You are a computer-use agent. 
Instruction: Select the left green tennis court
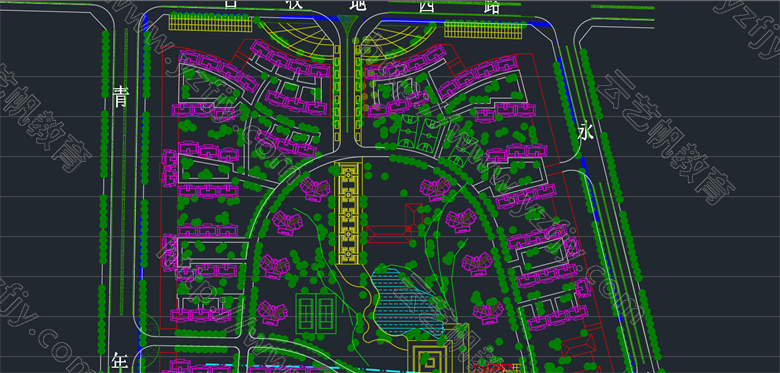point(305,313)
